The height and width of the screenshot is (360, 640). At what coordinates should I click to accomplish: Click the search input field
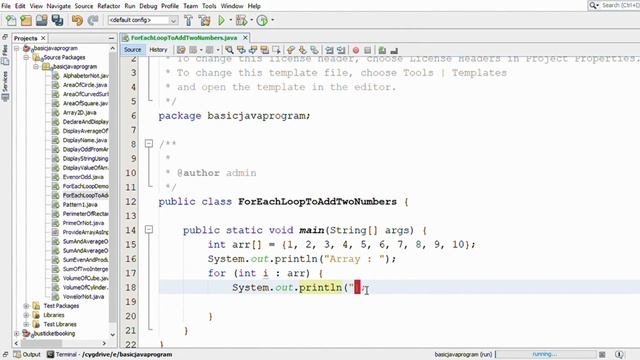[620, 5]
